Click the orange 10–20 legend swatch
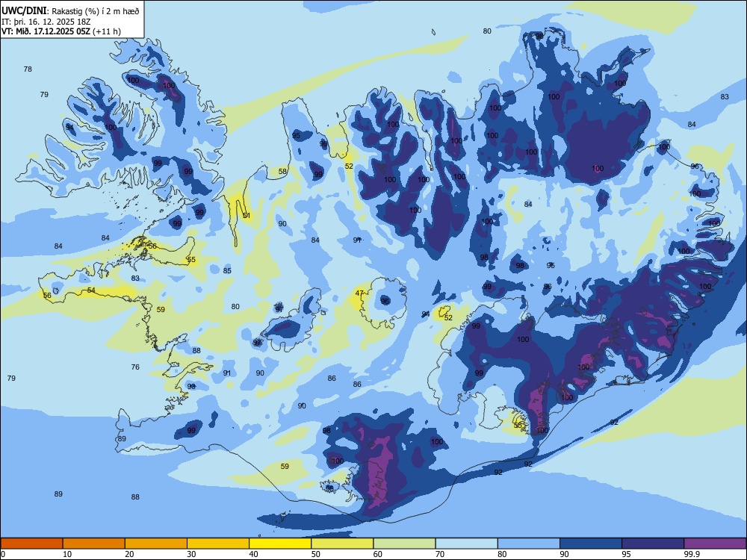 (x=94, y=544)
